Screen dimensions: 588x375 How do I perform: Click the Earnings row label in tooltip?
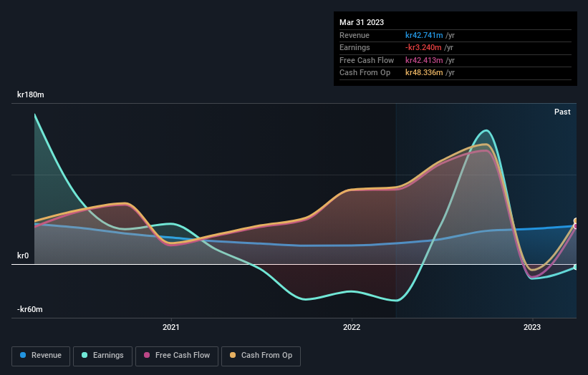coord(355,47)
